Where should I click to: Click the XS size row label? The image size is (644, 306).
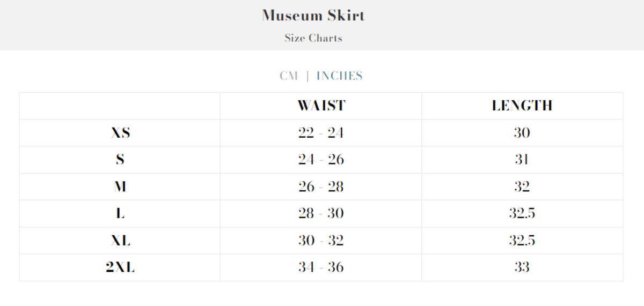point(120,133)
